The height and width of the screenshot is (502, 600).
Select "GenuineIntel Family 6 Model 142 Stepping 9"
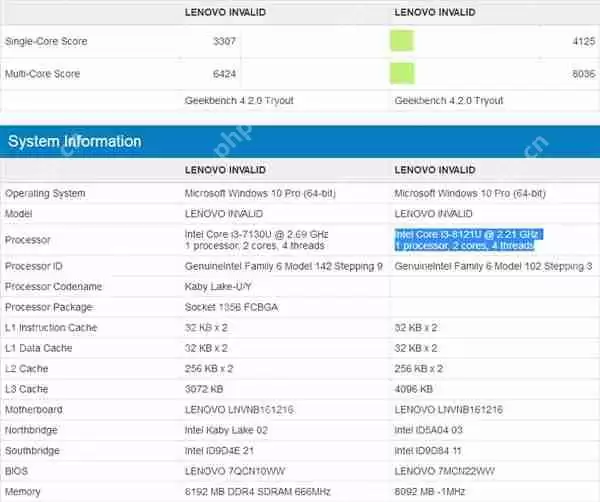click(x=284, y=266)
